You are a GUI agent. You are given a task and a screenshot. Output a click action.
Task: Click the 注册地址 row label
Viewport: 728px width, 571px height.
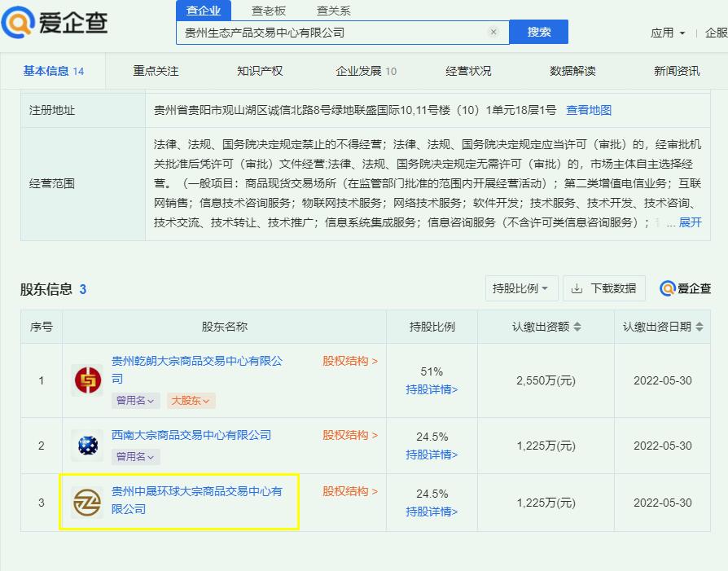(52, 110)
